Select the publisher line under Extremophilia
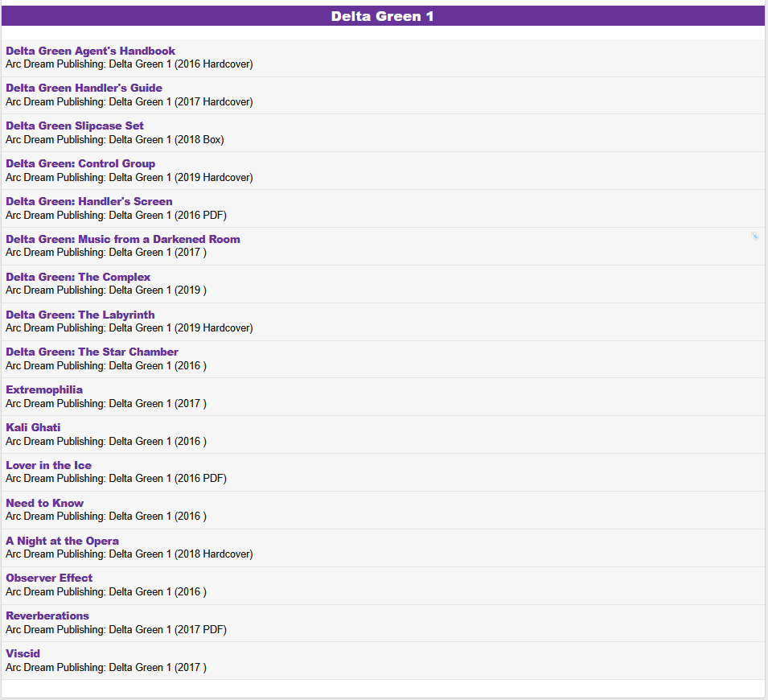This screenshot has width=768, height=700. click(x=106, y=403)
